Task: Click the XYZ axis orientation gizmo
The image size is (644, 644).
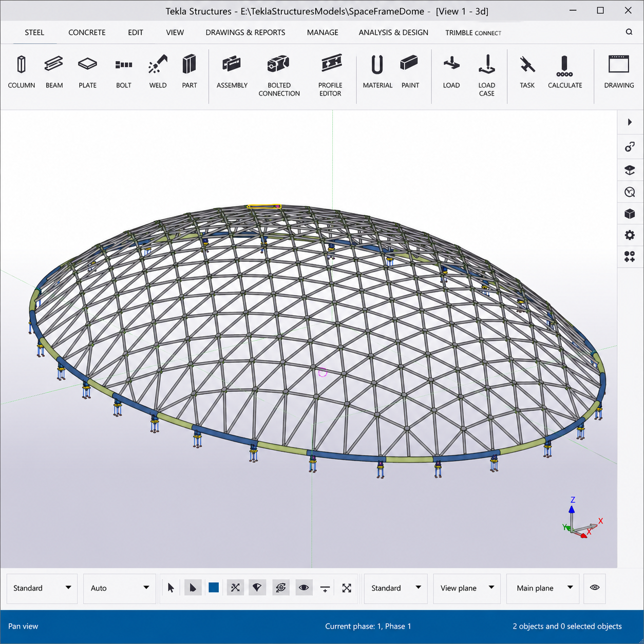Action: [x=582, y=518]
